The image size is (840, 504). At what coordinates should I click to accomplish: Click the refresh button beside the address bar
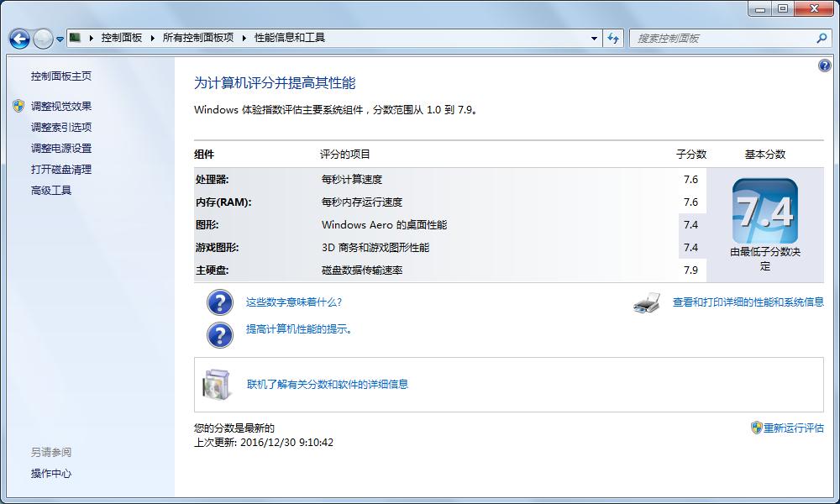pyautogui.click(x=612, y=38)
